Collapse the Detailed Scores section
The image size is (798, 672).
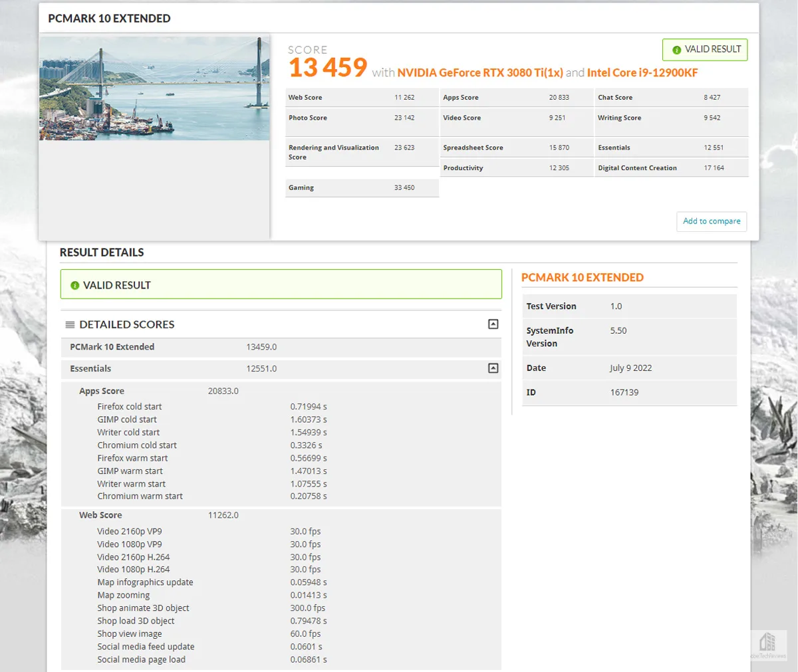[x=493, y=324]
